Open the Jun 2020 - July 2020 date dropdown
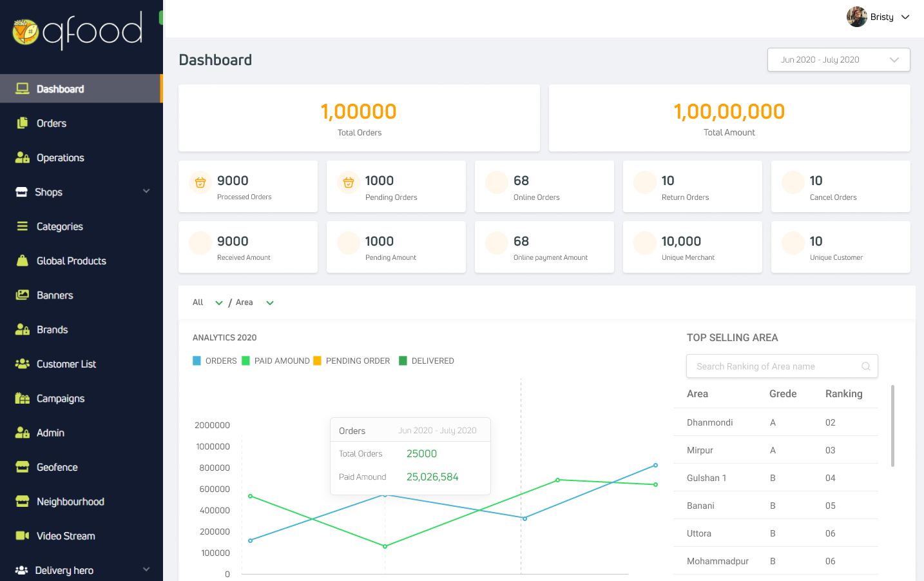Image resolution: width=924 pixels, height=581 pixels. click(838, 60)
